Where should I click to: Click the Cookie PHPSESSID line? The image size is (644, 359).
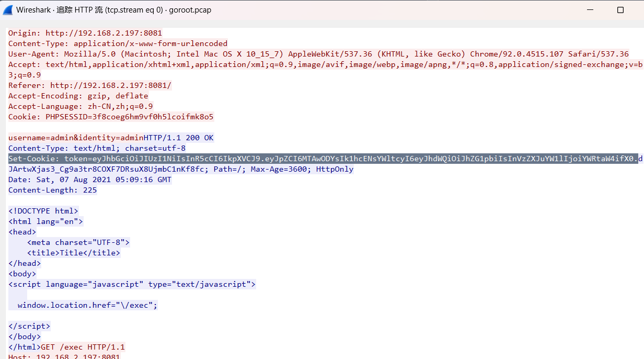(111, 117)
